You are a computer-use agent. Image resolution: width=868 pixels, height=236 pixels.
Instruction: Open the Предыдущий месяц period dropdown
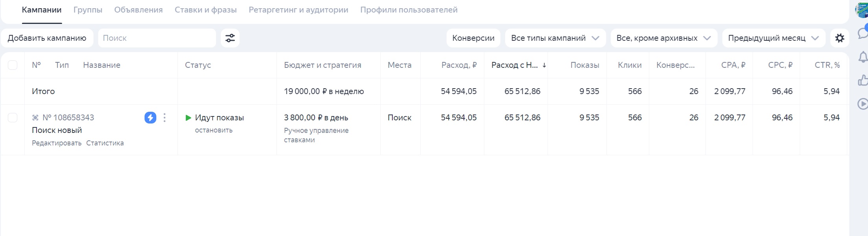click(773, 38)
